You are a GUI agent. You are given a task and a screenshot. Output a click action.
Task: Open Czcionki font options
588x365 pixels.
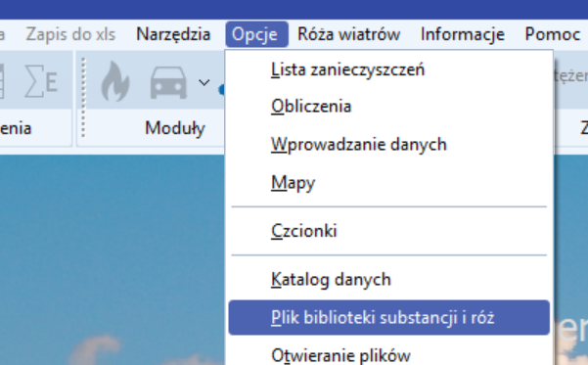pyautogui.click(x=388, y=231)
